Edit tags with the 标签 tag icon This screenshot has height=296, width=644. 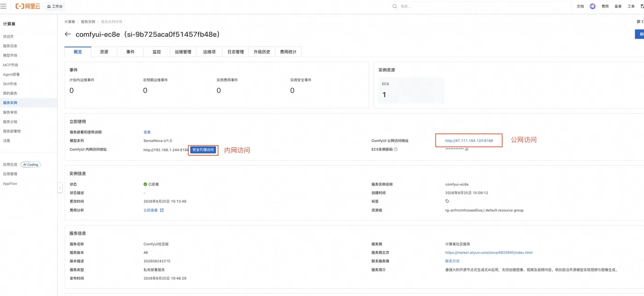[447, 201]
